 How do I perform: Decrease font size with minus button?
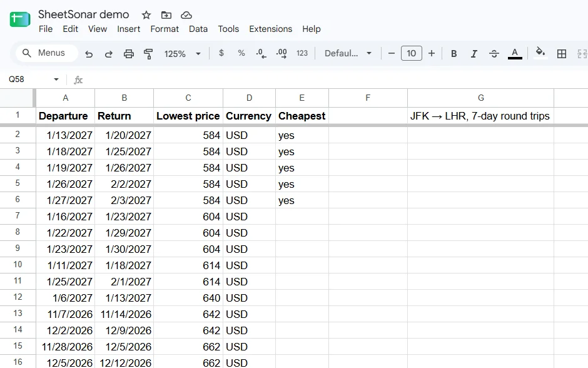391,53
